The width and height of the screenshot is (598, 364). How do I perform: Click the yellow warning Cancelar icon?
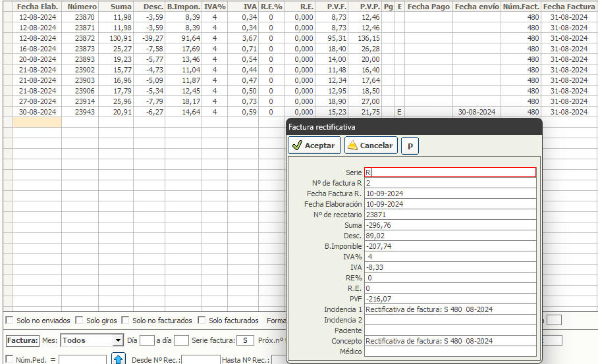(353, 145)
